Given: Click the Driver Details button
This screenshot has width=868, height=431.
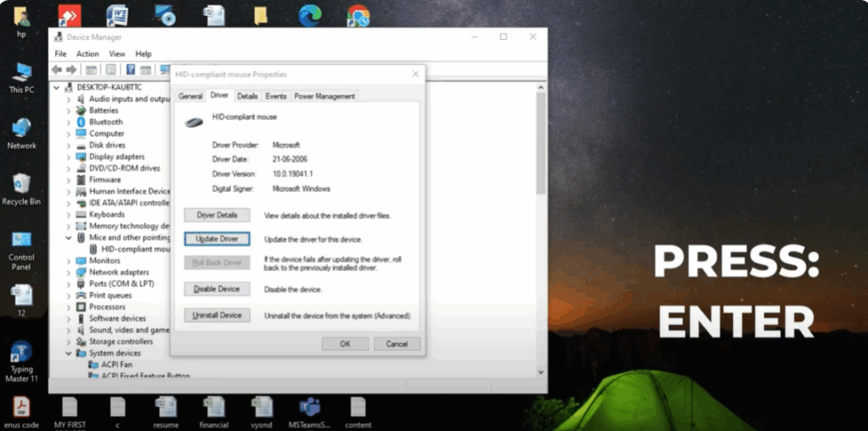Looking at the screenshot, I should click(x=217, y=215).
